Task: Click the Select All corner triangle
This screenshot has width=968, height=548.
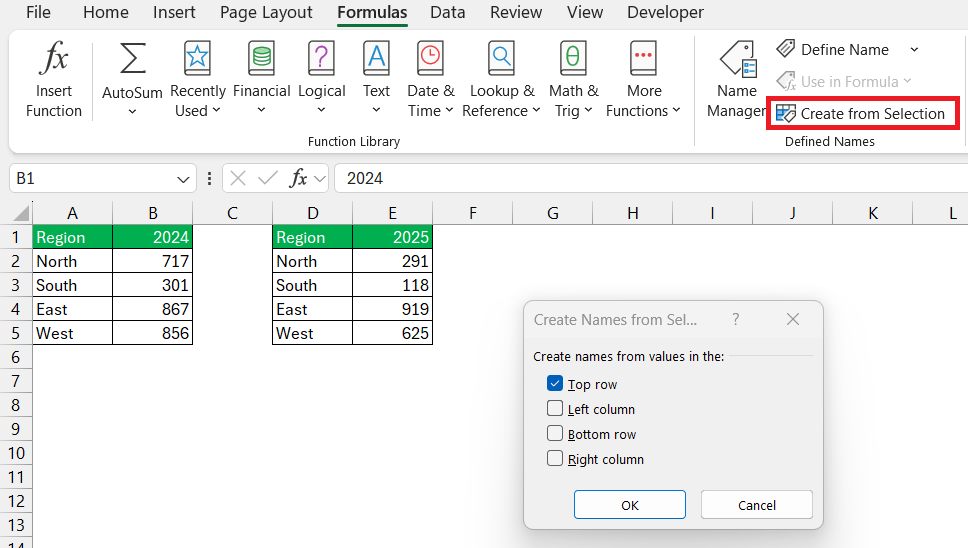Action: tap(21, 214)
